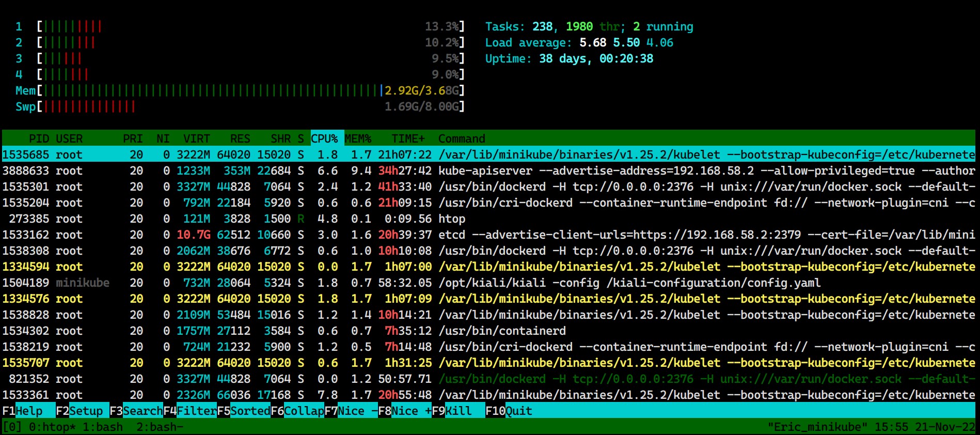980x435 pixels.
Task: Click the 34h27:42 time of kube-apiserver
Action: 405,170
